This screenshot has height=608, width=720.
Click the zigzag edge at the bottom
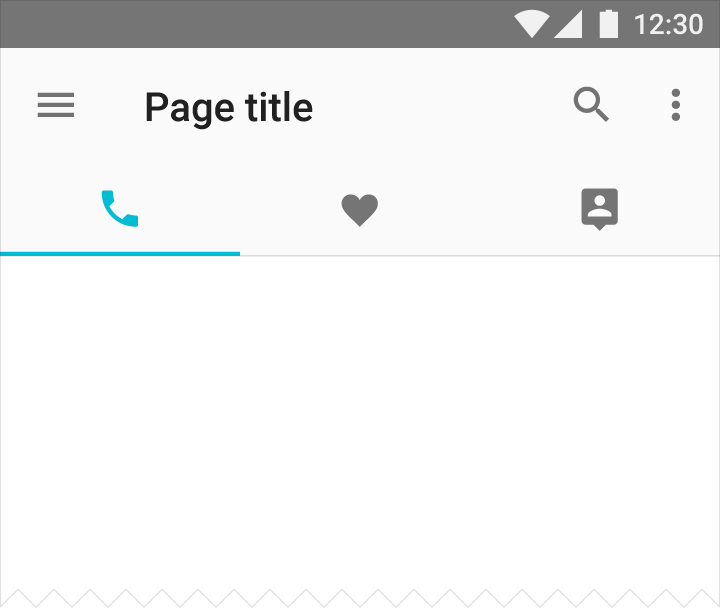click(360, 597)
